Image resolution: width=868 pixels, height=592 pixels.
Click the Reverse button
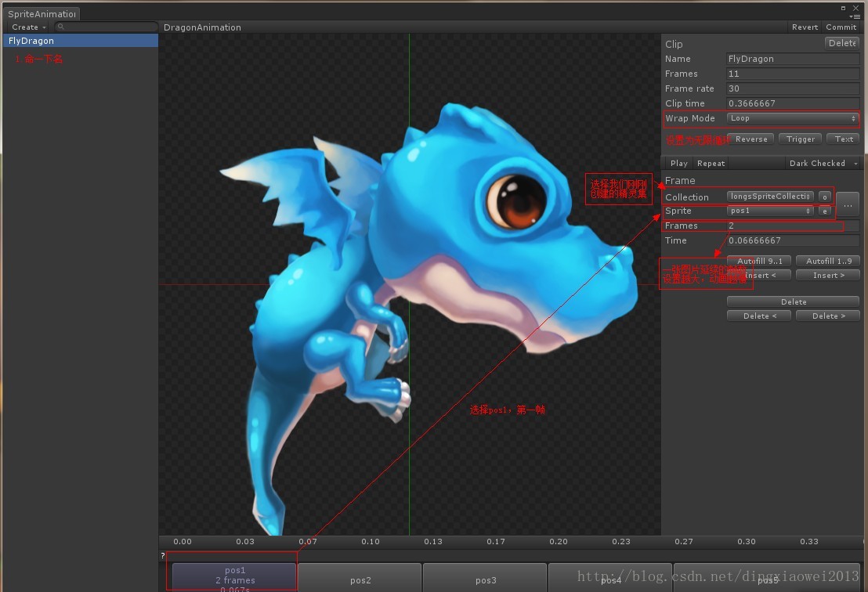(750, 139)
